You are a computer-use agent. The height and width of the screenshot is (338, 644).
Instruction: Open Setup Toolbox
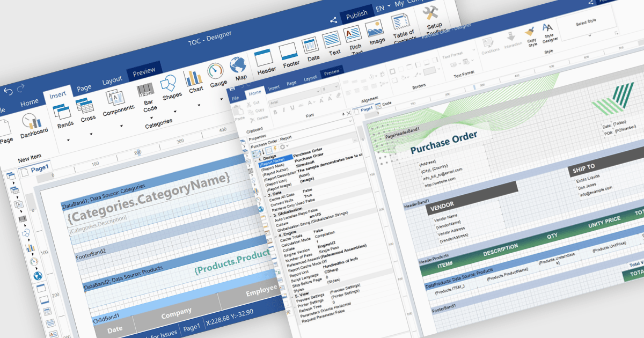point(431,13)
